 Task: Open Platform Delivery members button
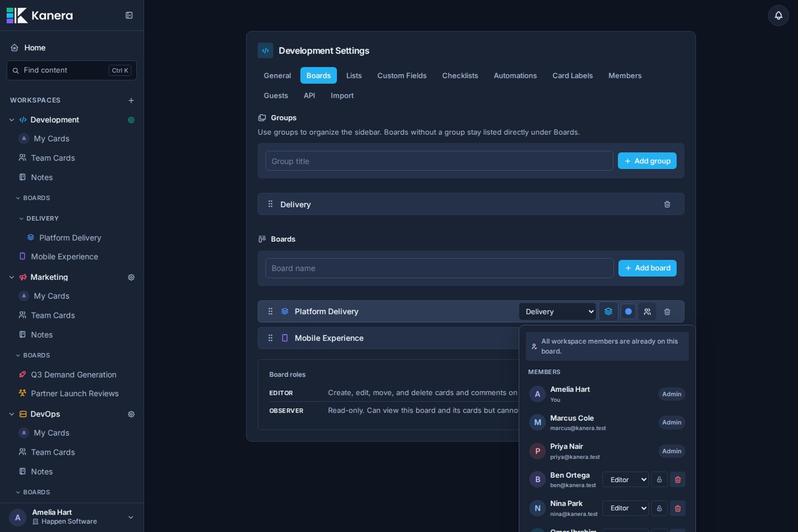647,311
